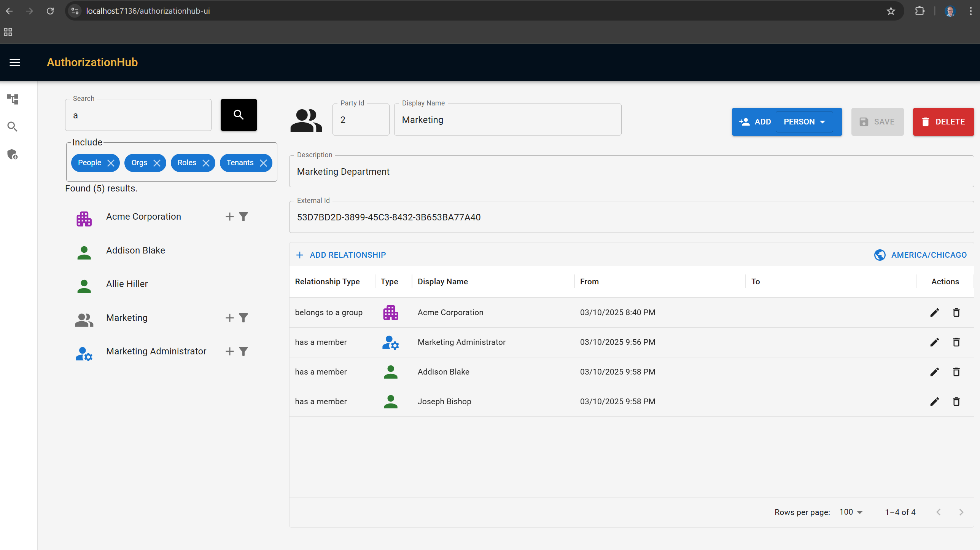Sort by To column header
This screenshot has height=550, width=980.
[755, 282]
